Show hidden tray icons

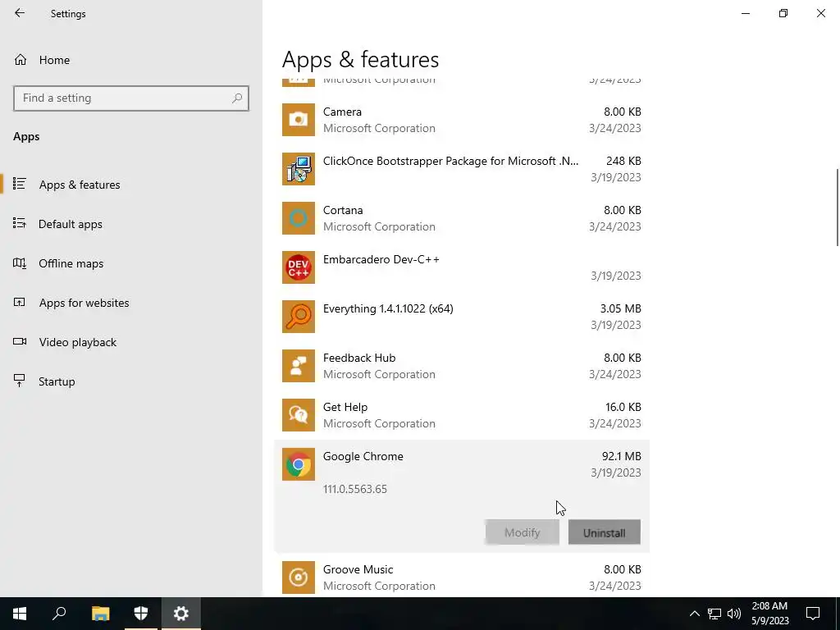[694, 614]
